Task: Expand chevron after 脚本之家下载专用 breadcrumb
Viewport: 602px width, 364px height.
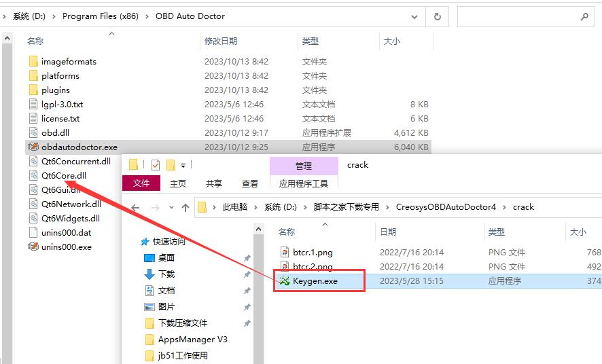Action: coord(387,208)
